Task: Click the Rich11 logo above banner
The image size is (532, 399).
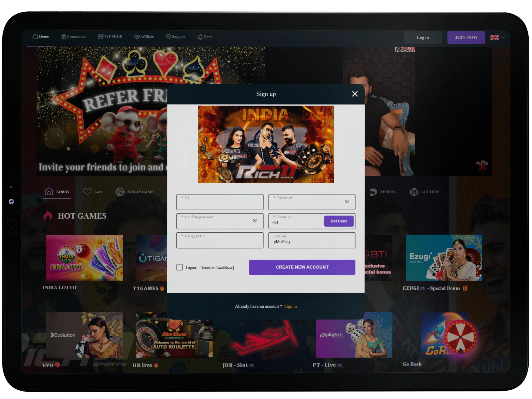Action: coord(405,49)
